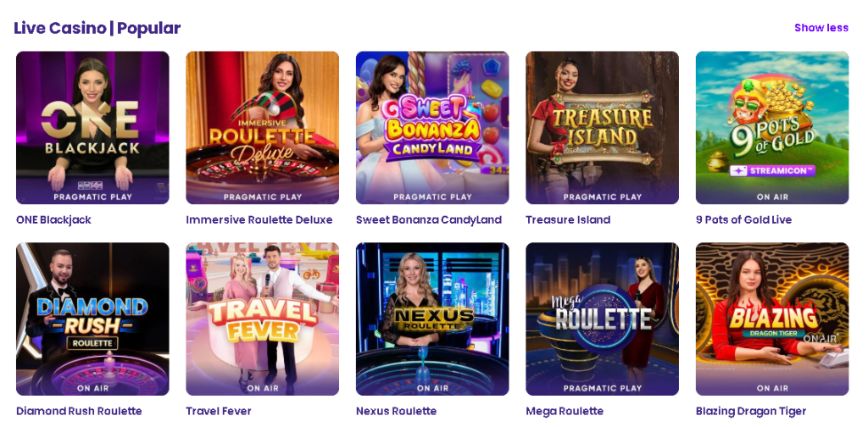Viewport: 868px width, 427px height.
Task: Collapse the list with Show less
Action: (x=821, y=28)
